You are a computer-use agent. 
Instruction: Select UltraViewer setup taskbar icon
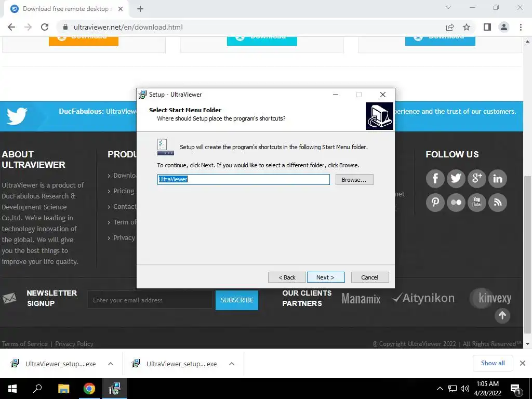(115, 389)
